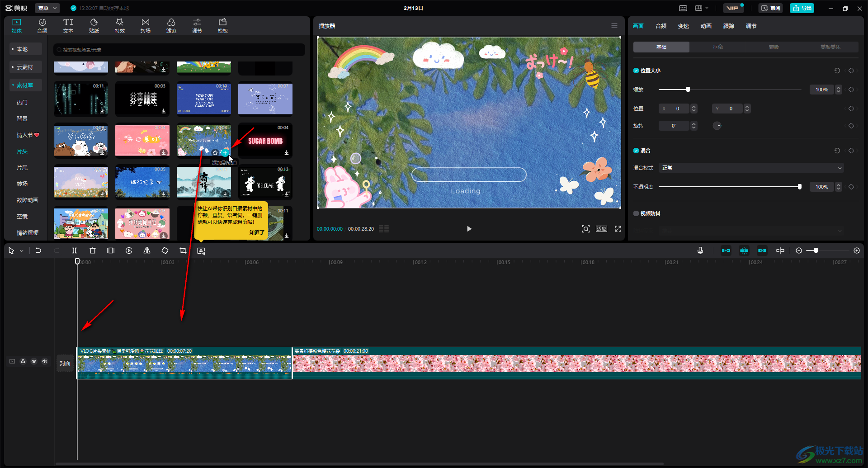The width and height of the screenshot is (868, 468).
Task: Click the reverse playback tool icon
Action: [129, 251]
